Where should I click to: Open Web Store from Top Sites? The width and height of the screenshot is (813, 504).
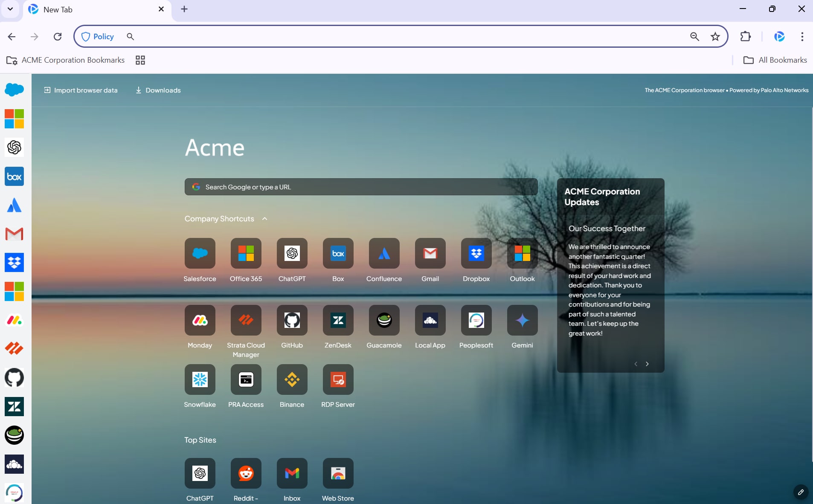[338, 473]
